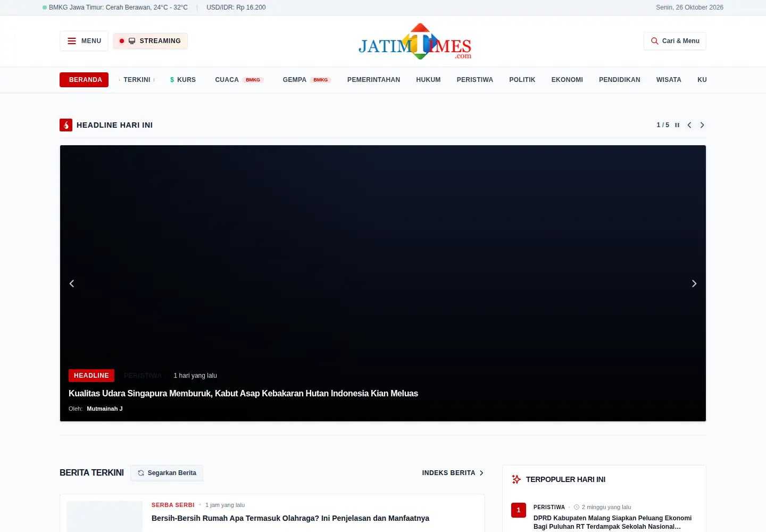Go to the PEMERINTAHAN section
Image resolution: width=766 pixels, height=532 pixels.
[373, 80]
